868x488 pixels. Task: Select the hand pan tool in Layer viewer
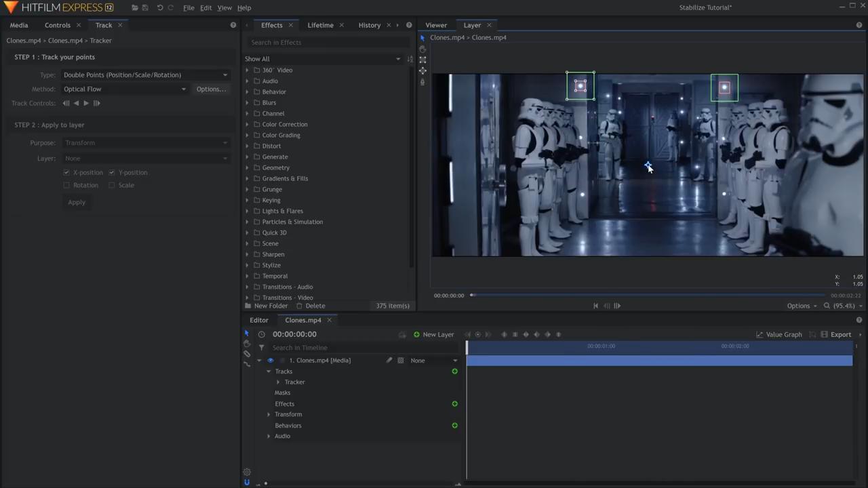(x=422, y=49)
